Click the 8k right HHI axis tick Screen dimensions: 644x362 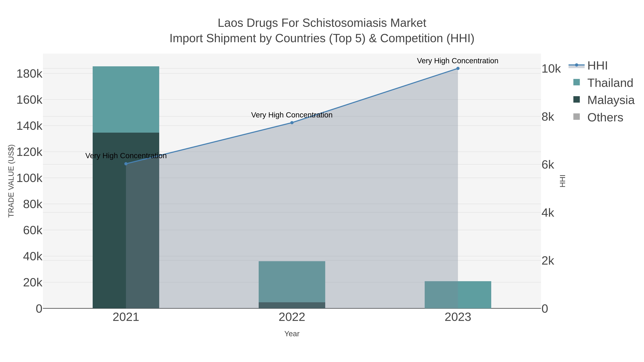(548, 117)
